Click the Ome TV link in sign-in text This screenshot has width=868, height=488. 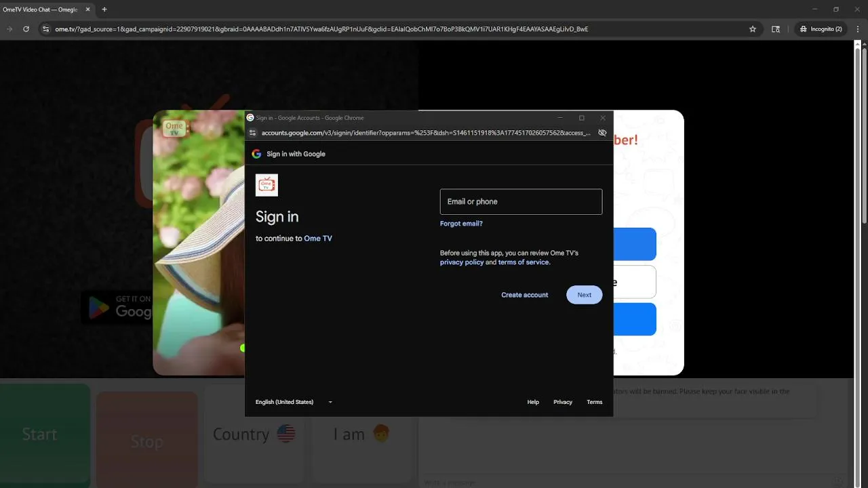318,239
